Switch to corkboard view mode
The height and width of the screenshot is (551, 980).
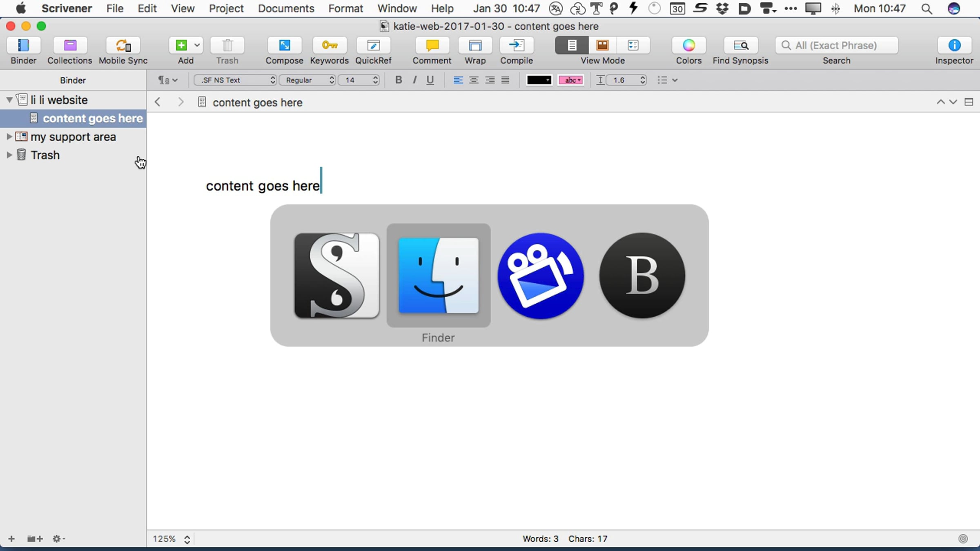tap(602, 45)
